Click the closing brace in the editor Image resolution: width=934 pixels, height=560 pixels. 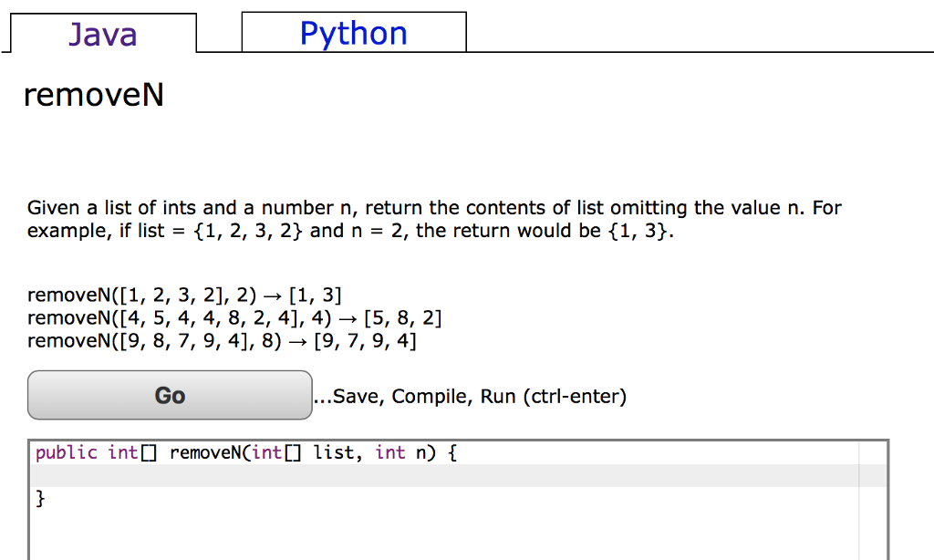(x=40, y=498)
